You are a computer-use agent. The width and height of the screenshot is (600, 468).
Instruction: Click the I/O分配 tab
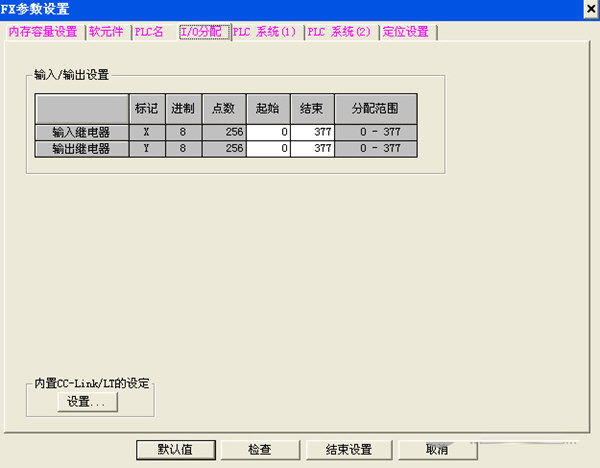pyautogui.click(x=203, y=31)
